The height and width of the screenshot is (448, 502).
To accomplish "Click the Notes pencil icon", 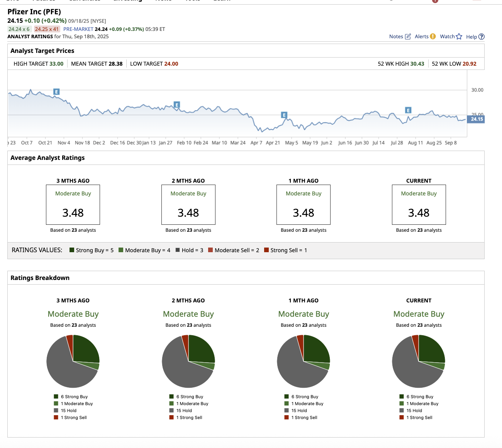I will [x=408, y=37].
